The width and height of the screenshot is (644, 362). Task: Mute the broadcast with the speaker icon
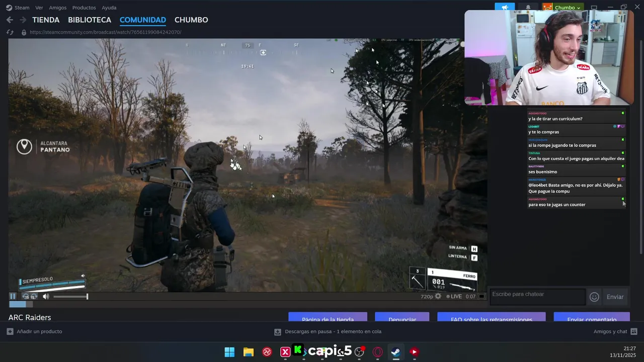46,297
